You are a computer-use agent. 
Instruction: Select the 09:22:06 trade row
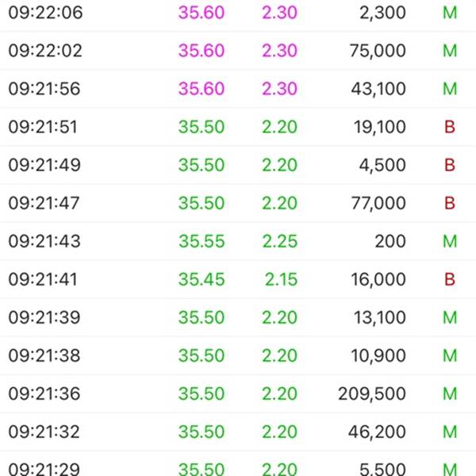click(238, 13)
